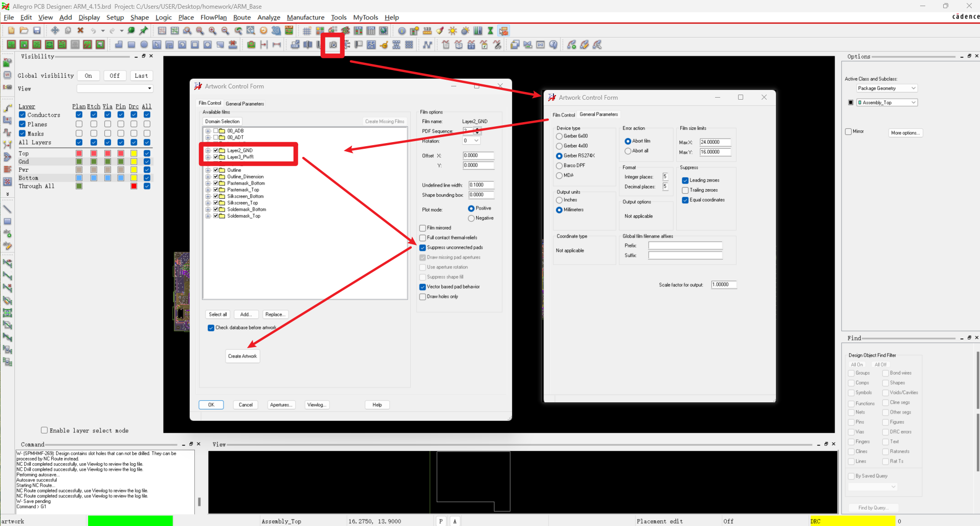Image resolution: width=980 pixels, height=526 pixels.
Task: Expand the Outline film node
Action: pyautogui.click(x=208, y=170)
